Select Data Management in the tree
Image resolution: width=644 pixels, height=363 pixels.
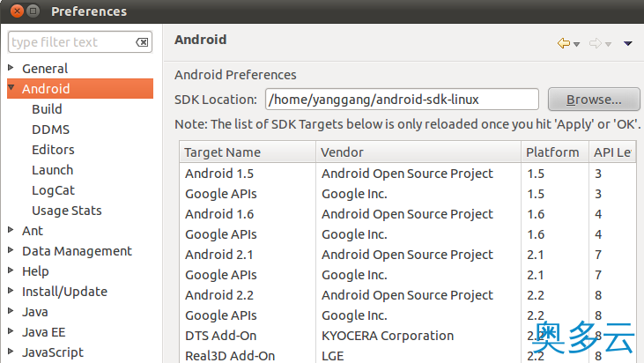[x=77, y=251]
